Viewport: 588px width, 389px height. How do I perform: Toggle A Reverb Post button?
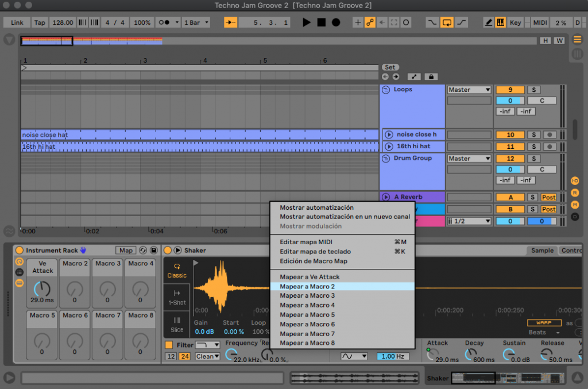click(548, 197)
